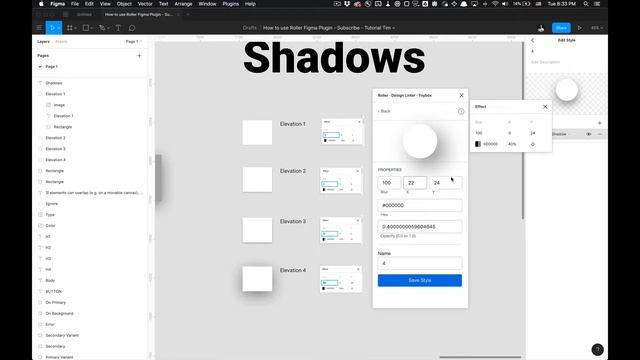
Task: Select Secondary Variant layer
Action: coord(62,336)
